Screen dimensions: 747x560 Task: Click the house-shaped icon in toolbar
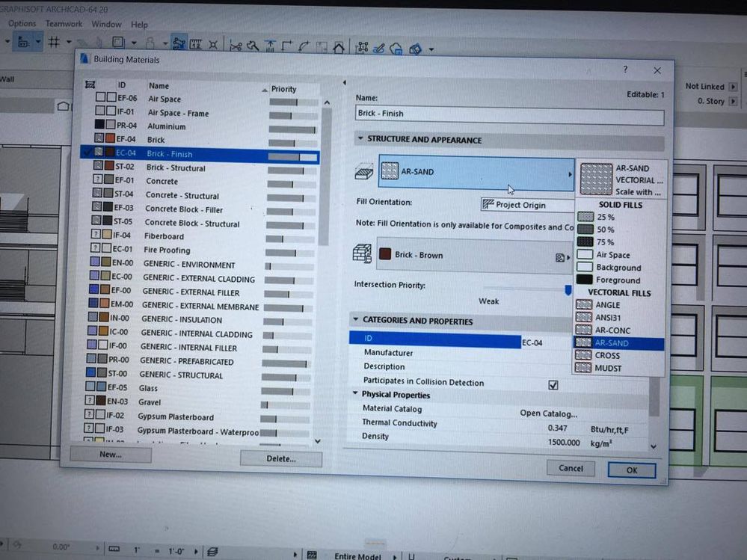339,46
